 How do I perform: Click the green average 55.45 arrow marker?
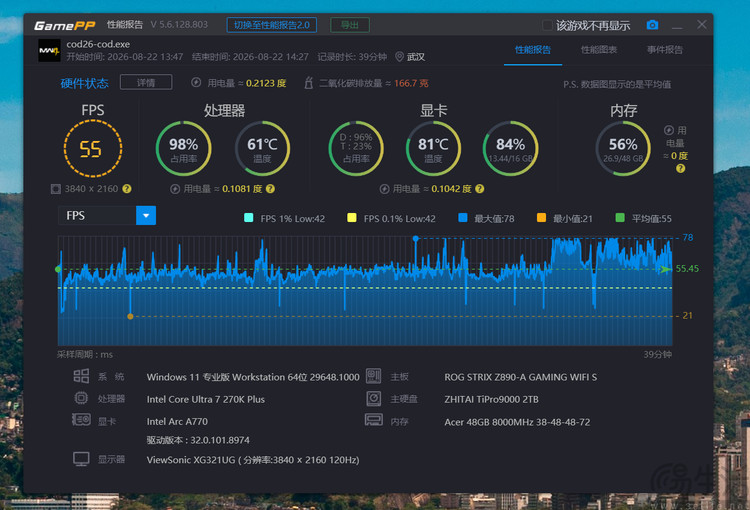pyautogui.click(x=665, y=269)
